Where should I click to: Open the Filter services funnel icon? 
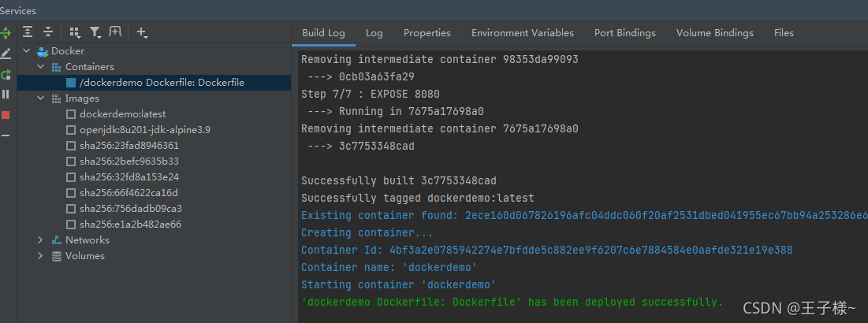pyautogui.click(x=95, y=32)
